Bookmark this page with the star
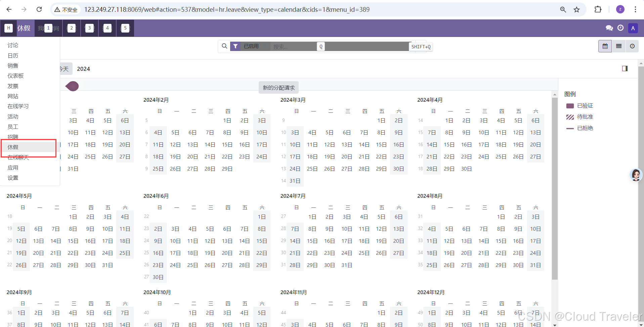The width and height of the screenshot is (644, 327). point(577,9)
